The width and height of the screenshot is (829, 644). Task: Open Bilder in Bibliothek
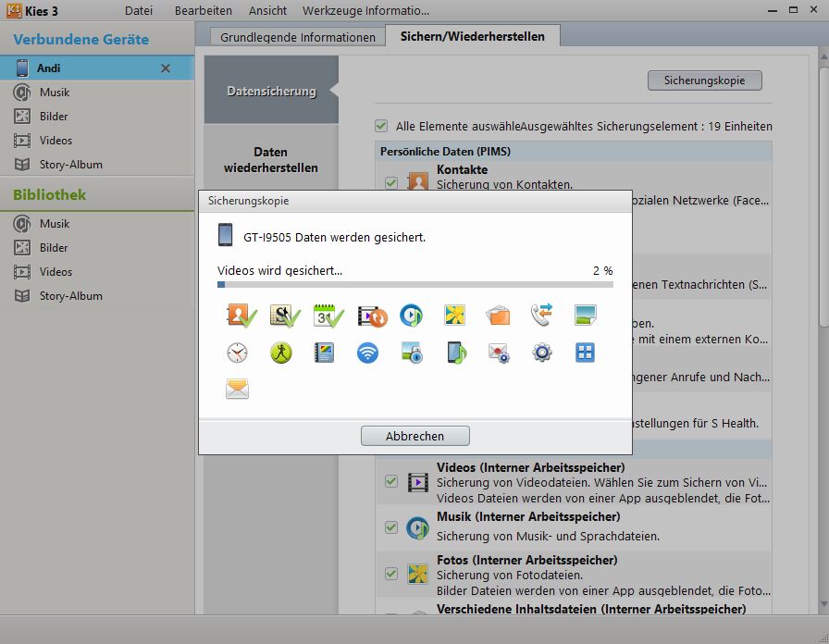[x=97, y=247]
